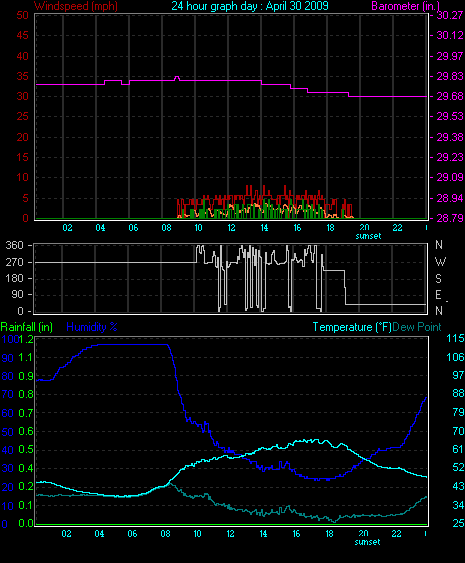The height and width of the screenshot is (563, 465).
Task: Click the green 0.0 rainfall scale value
Action: tap(25, 524)
